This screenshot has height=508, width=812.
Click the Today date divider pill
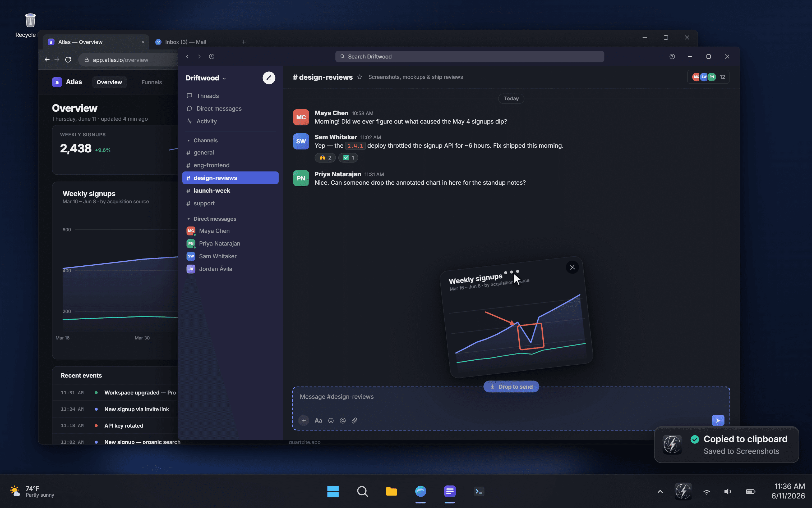click(x=511, y=98)
